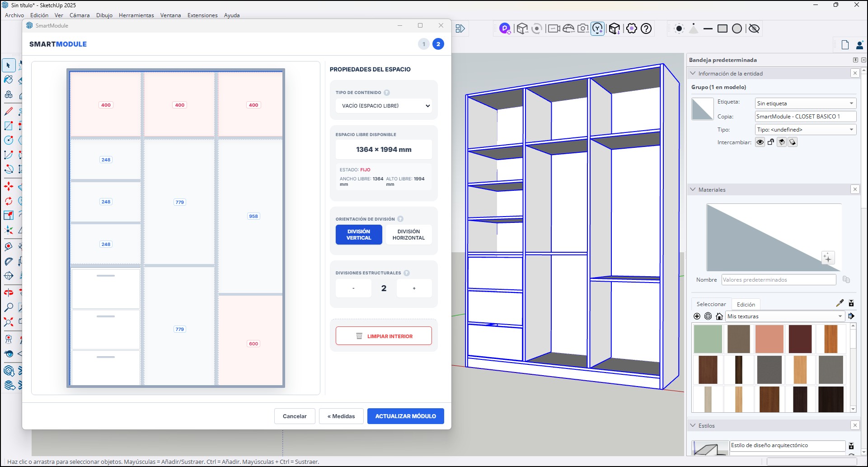The width and height of the screenshot is (868, 467).
Task: Select División Vertical orientation
Action: (359, 235)
